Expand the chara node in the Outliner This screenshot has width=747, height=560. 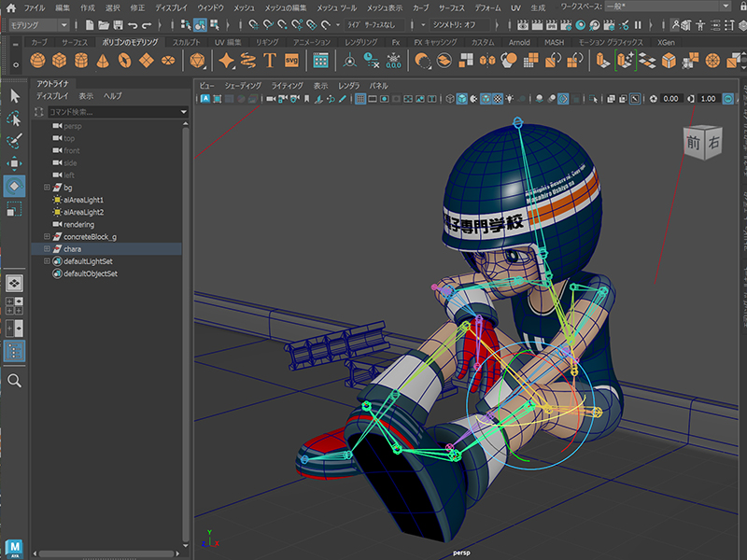(47, 249)
